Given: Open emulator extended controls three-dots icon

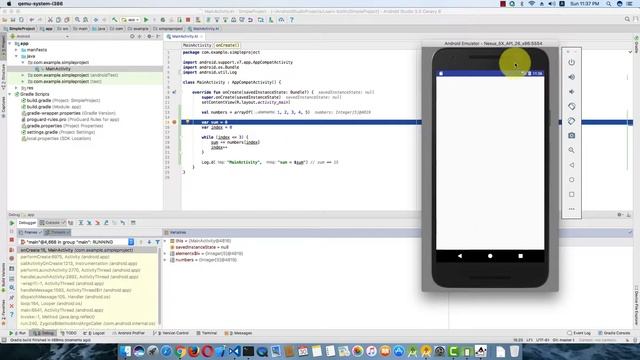Looking at the screenshot, I should [x=571, y=209].
